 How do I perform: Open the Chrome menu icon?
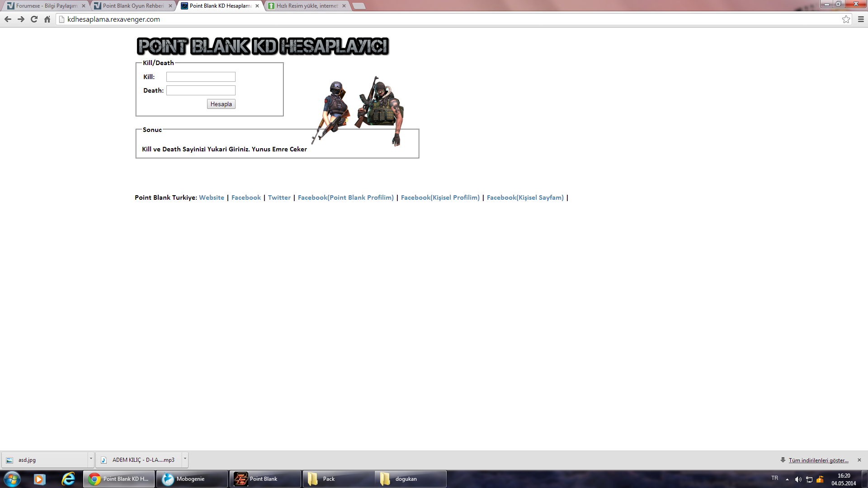click(861, 19)
